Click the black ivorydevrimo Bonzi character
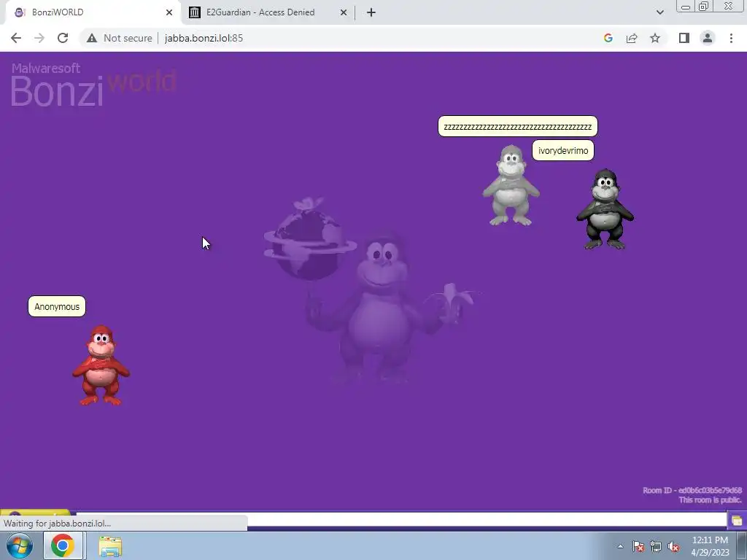This screenshot has width=747, height=560. pos(605,209)
